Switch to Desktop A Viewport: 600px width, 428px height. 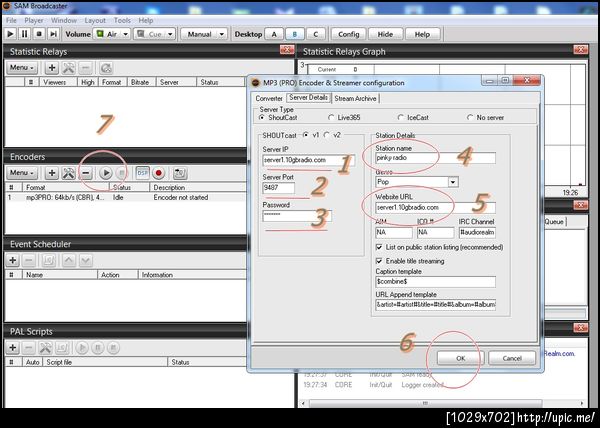pos(274,34)
